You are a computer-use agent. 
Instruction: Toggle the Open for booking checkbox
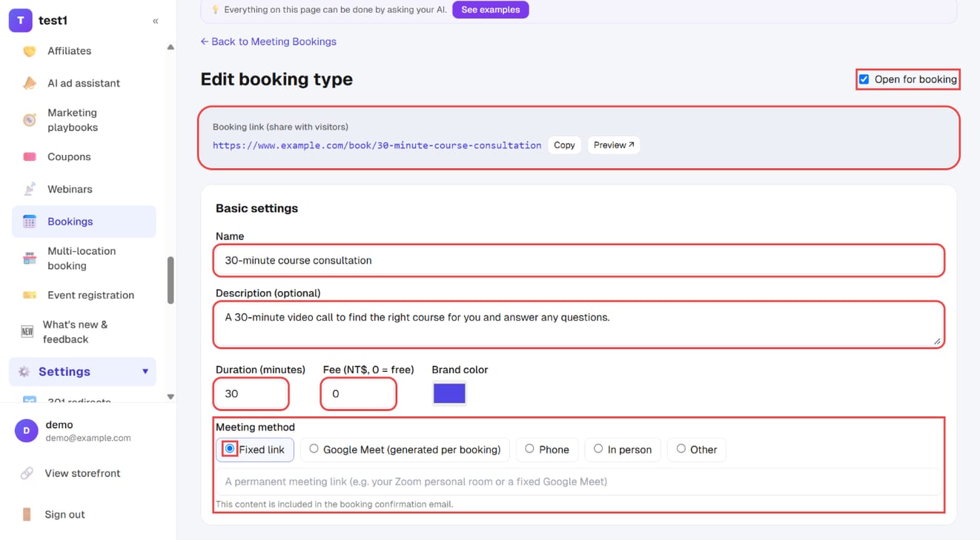click(x=864, y=79)
